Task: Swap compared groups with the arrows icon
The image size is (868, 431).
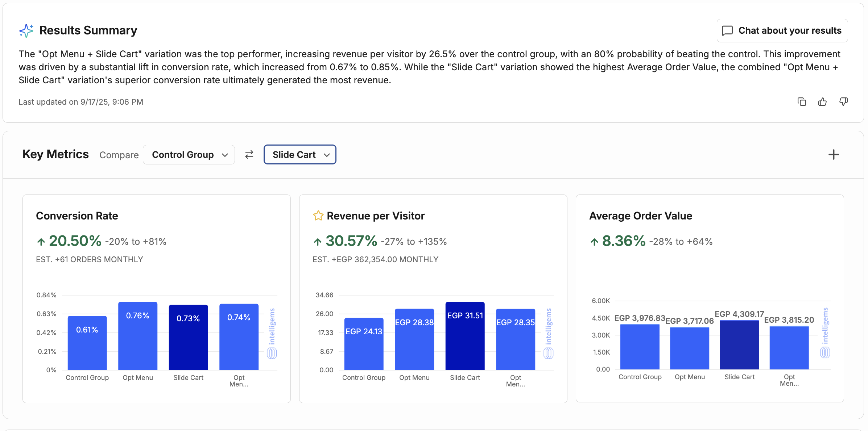Action: click(249, 155)
